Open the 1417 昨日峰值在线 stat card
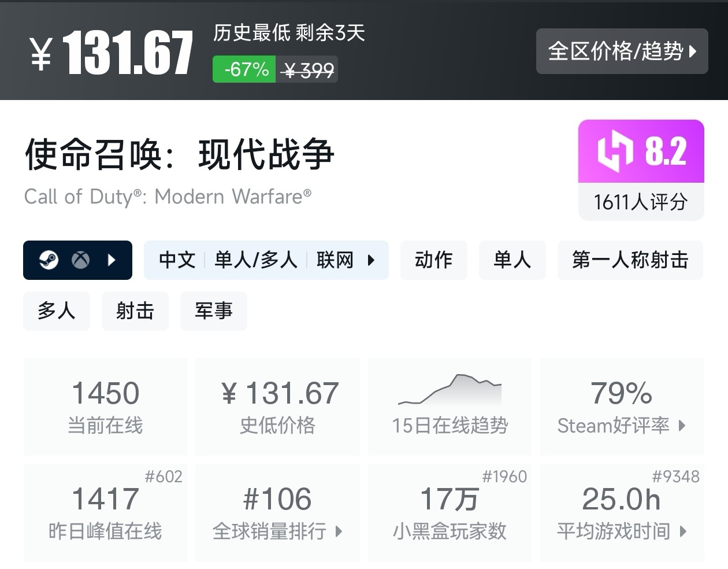 point(105,512)
